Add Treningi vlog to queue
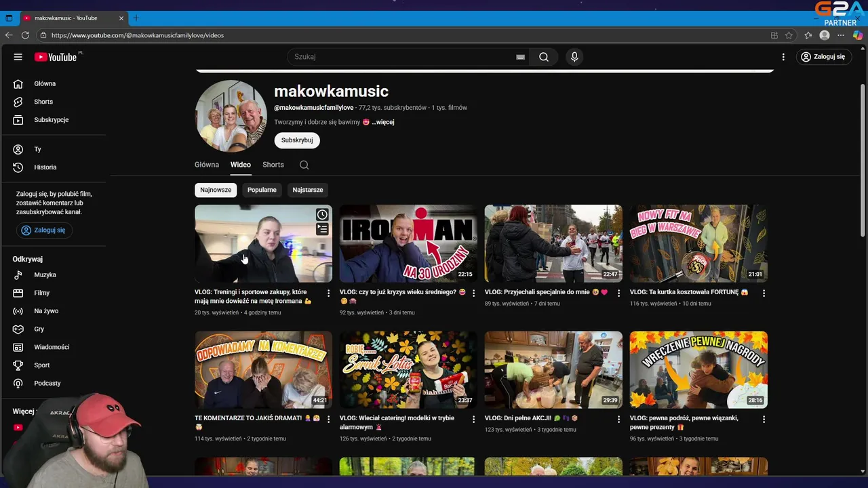The height and width of the screenshot is (488, 868). point(322,230)
